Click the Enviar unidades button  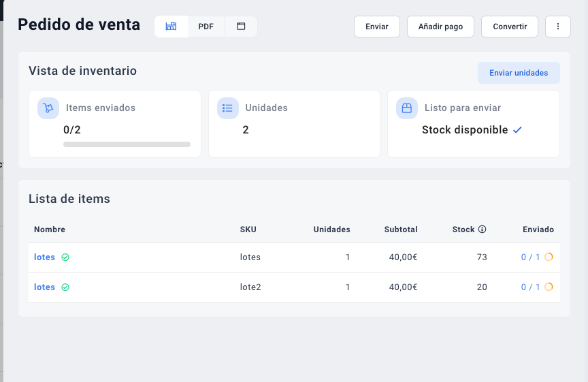tap(519, 73)
